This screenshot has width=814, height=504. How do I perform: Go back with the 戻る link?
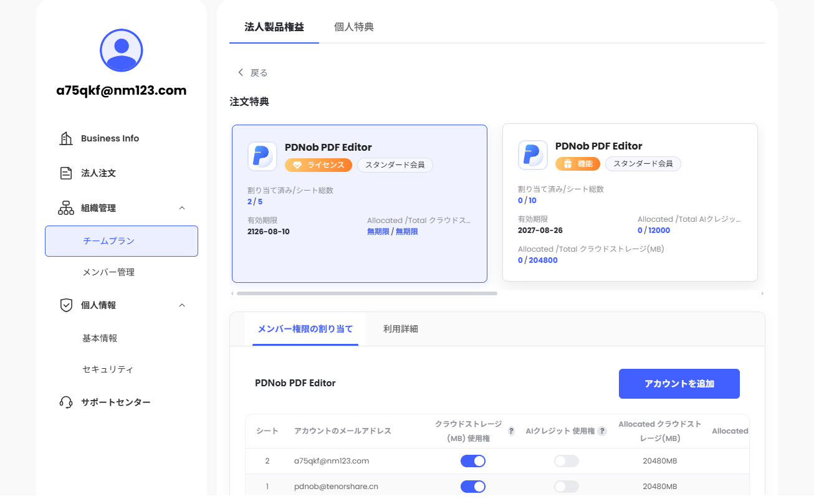[252, 73]
